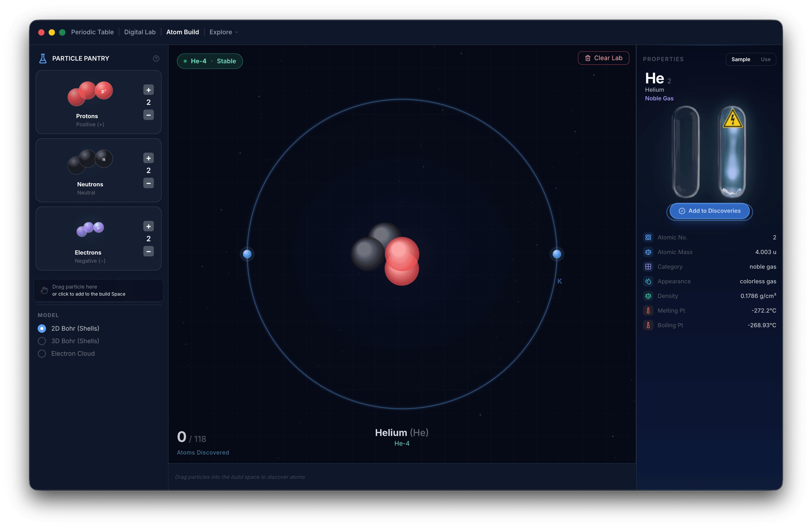Screen dimensions: 812x529
Task: Click the 4.003 u atomic mass value
Action: coord(765,252)
